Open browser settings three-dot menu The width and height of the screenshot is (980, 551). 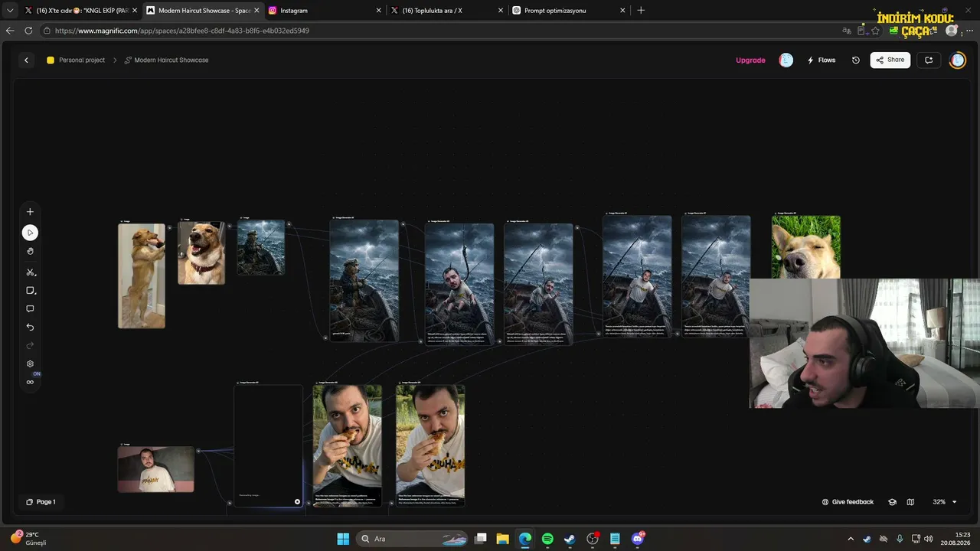[x=970, y=31]
